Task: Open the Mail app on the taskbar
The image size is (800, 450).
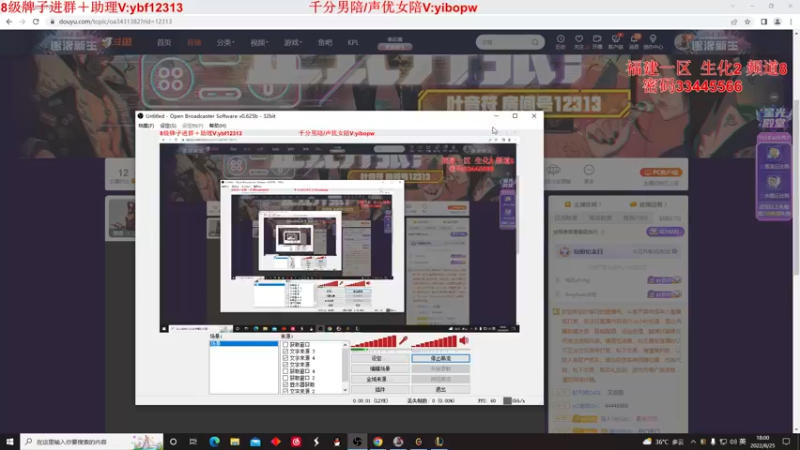Action: 255,441
